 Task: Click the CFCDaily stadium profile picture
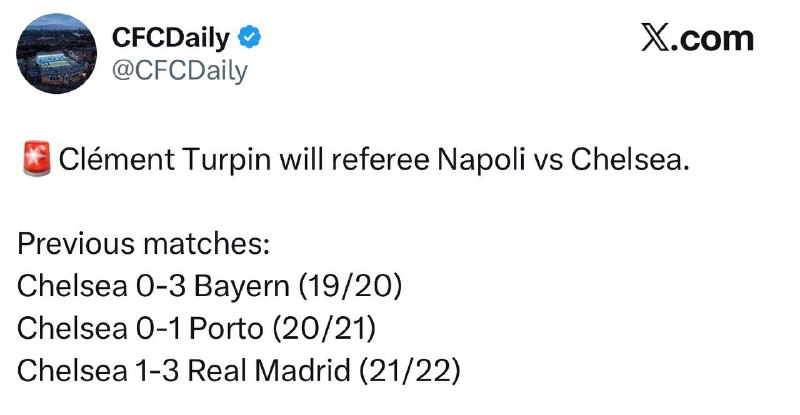pos(55,58)
